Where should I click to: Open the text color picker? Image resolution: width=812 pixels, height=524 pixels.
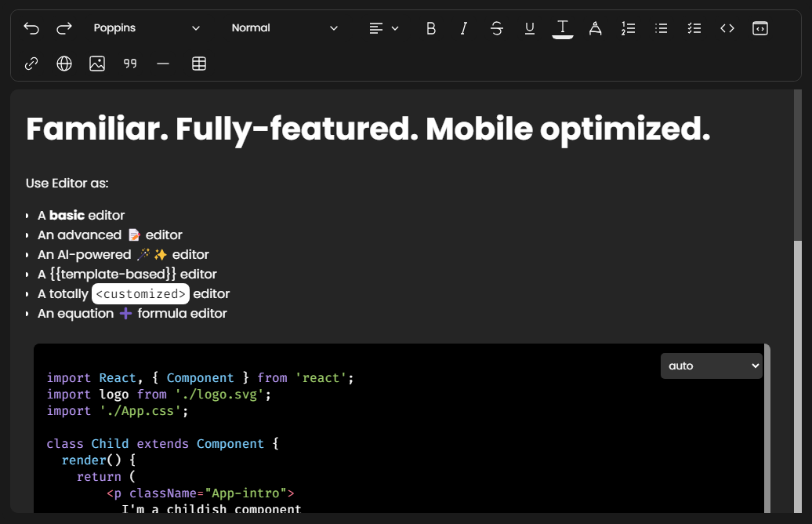563,28
